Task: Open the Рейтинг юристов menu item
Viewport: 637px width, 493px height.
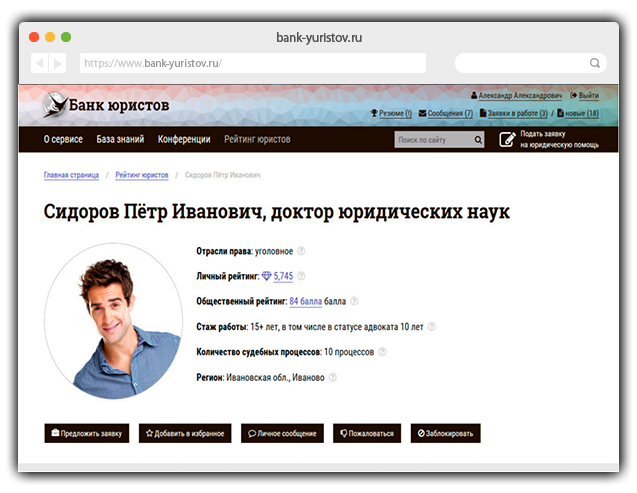Action: coord(257,139)
